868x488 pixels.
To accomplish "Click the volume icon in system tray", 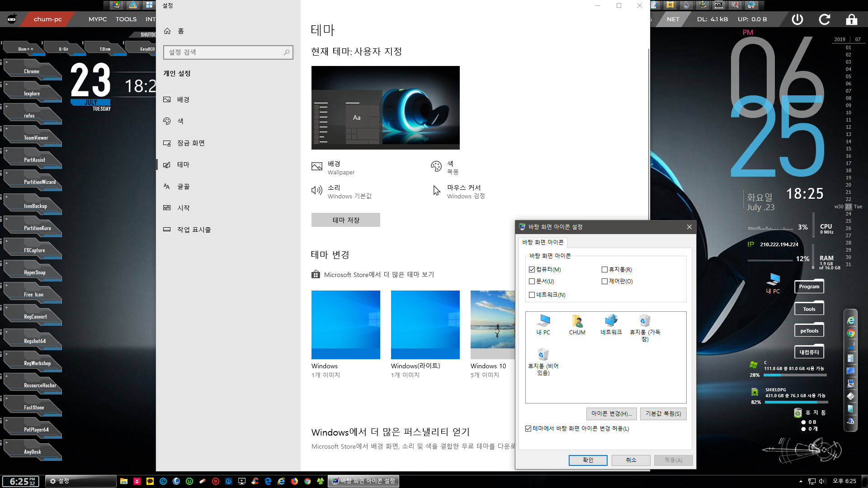I will (822, 481).
